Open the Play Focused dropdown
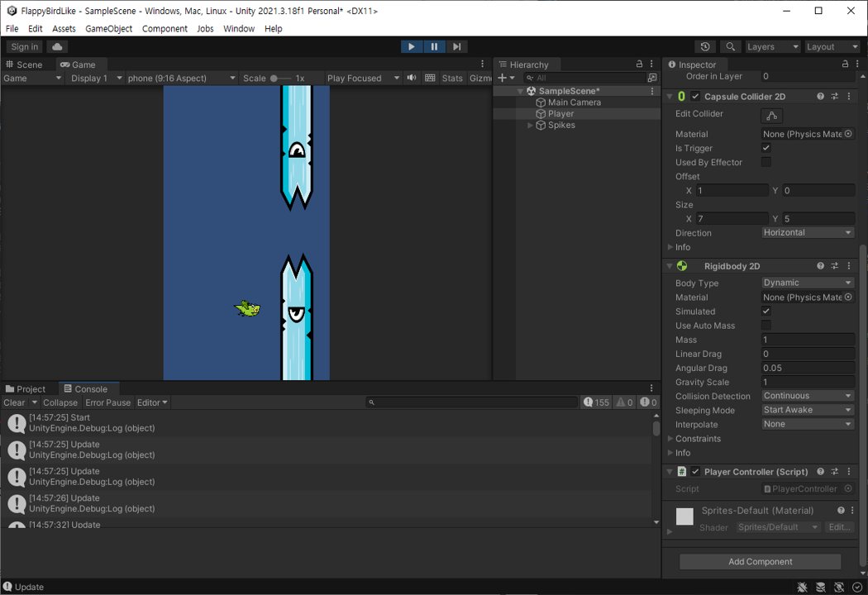868x595 pixels. (x=363, y=78)
